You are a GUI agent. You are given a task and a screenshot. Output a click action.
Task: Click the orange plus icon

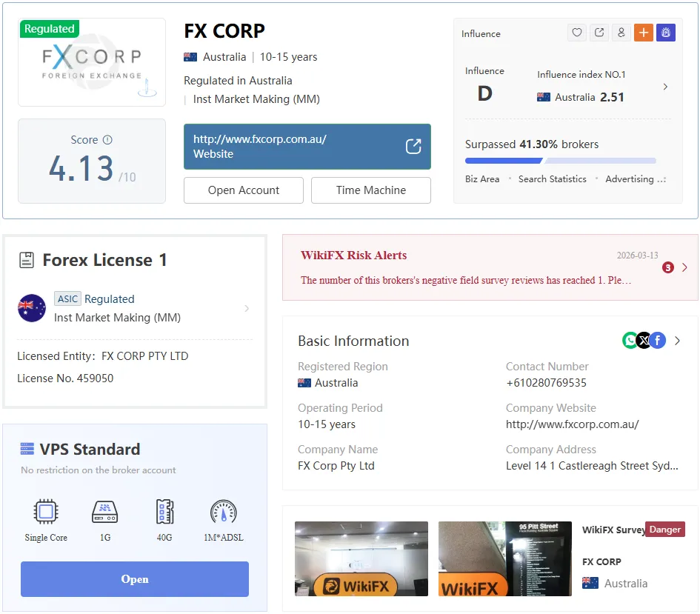[x=643, y=32]
